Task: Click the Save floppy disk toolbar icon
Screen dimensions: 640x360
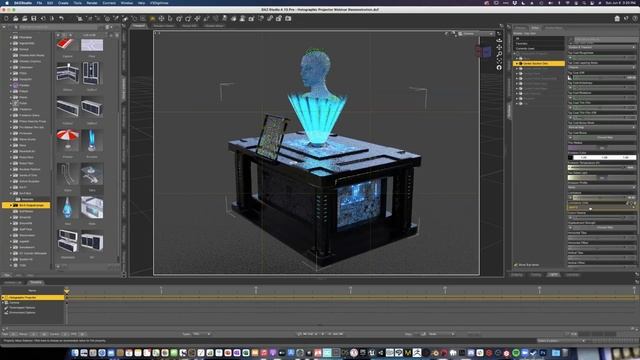Action: click(33, 18)
